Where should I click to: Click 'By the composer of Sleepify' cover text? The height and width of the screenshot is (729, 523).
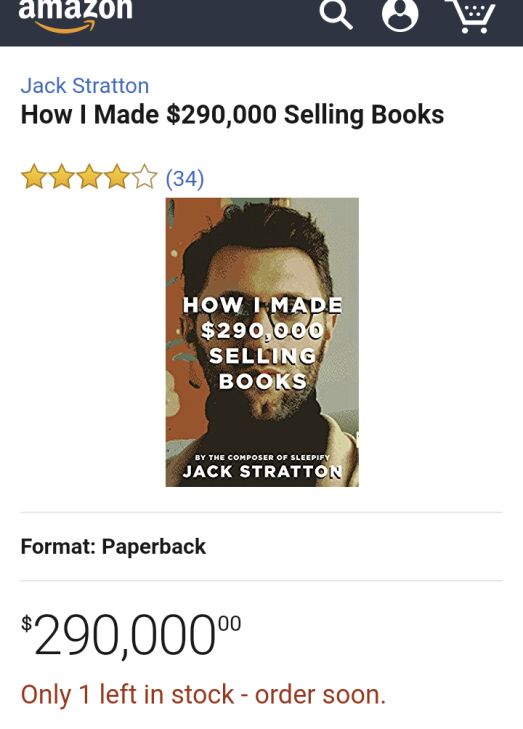[262, 457]
